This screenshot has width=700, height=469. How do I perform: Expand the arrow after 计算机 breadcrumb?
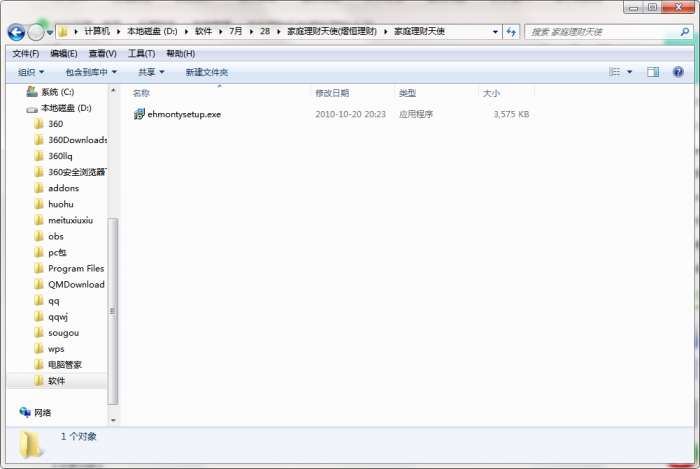118,31
